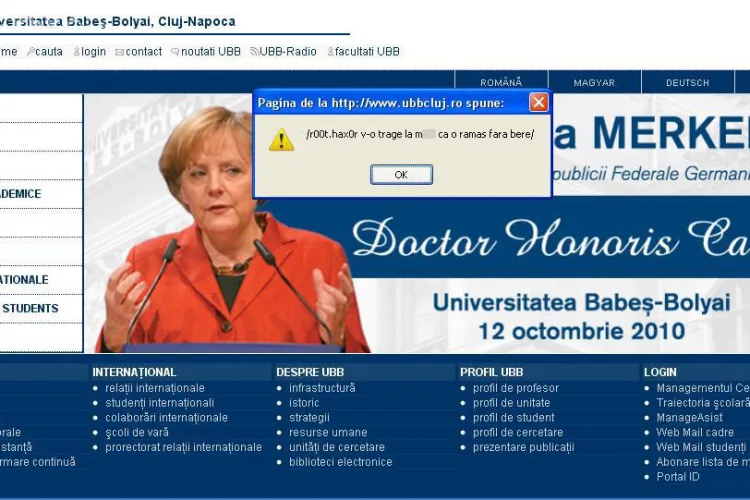Screen dimensions: 750x500
Task: Click the alert dialog title bar text
Action: [381, 103]
